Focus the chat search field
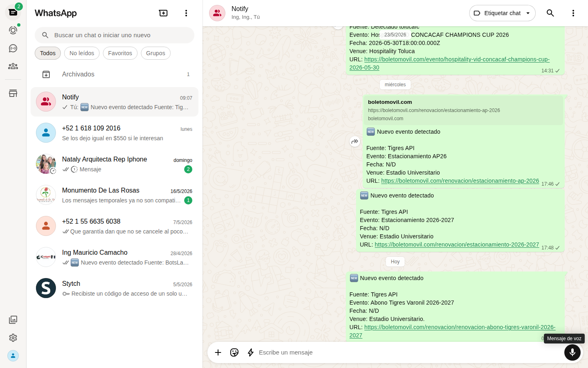 pos(114,35)
